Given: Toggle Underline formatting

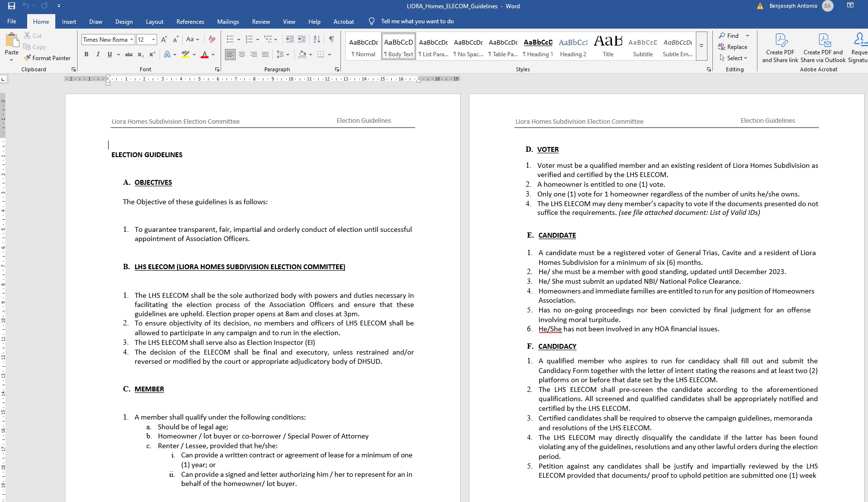Looking at the screenshot, I should [110, 54].
